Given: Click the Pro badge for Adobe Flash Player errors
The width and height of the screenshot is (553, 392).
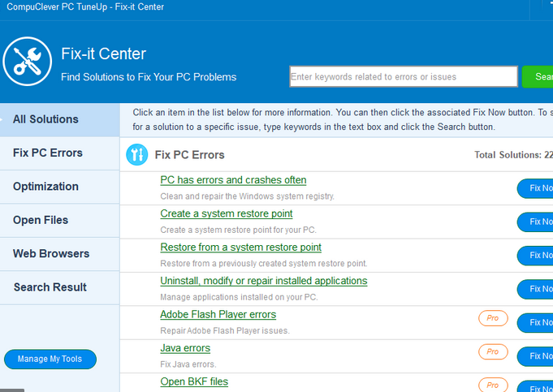Looking at the screenshot, I should pos(493,318).
